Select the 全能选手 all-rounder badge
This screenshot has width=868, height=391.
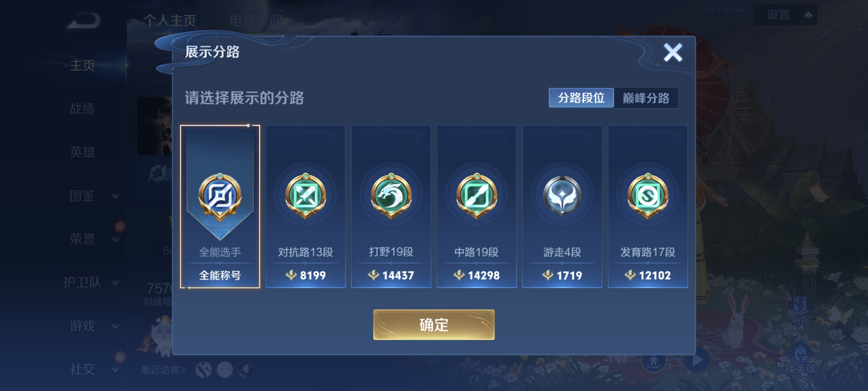pyautogui.click(x=220, y=206)
